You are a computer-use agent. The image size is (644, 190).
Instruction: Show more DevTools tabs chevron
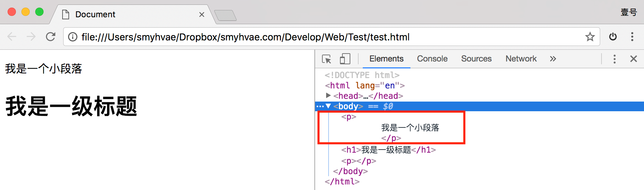pyautogui.click(x=553, y=59)
